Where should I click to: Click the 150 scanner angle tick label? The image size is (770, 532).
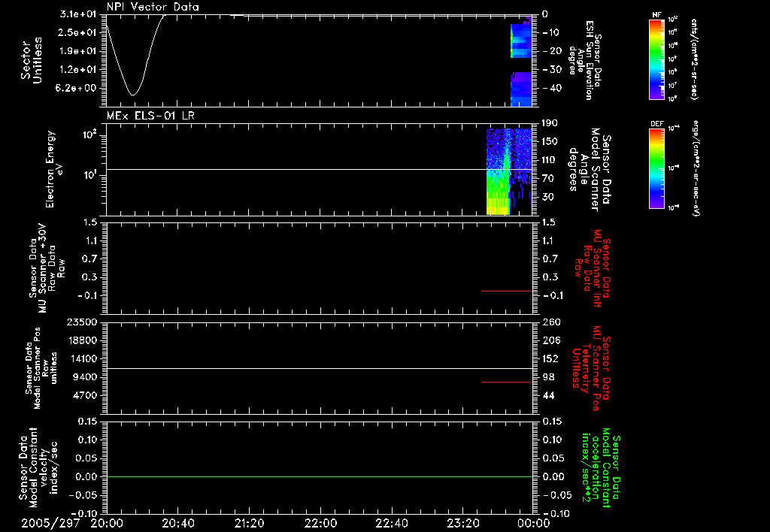(550, 142)
